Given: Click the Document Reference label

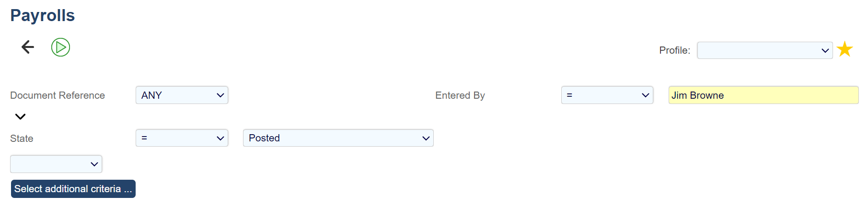Looking at the screenshot, I should (x=58, y=95).
